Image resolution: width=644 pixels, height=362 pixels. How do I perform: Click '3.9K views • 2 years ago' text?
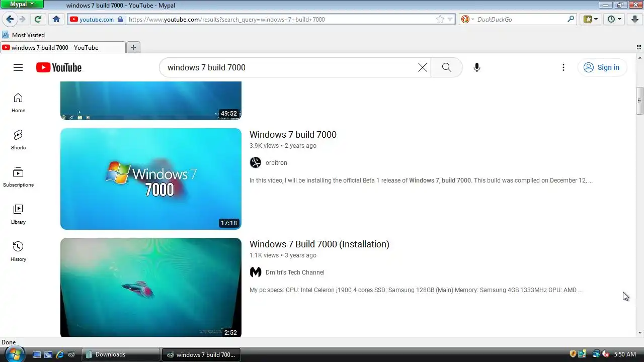283,146
